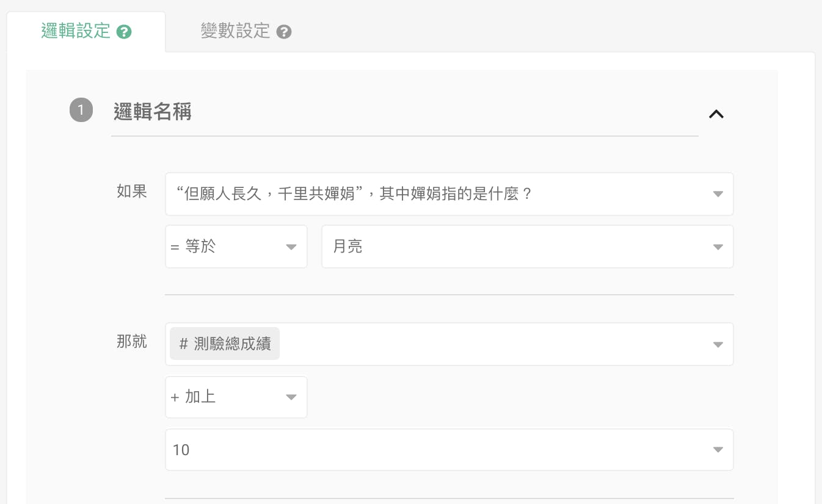
Task: Click the help icon beside 邏輯設定
Action: click(124, 32)
